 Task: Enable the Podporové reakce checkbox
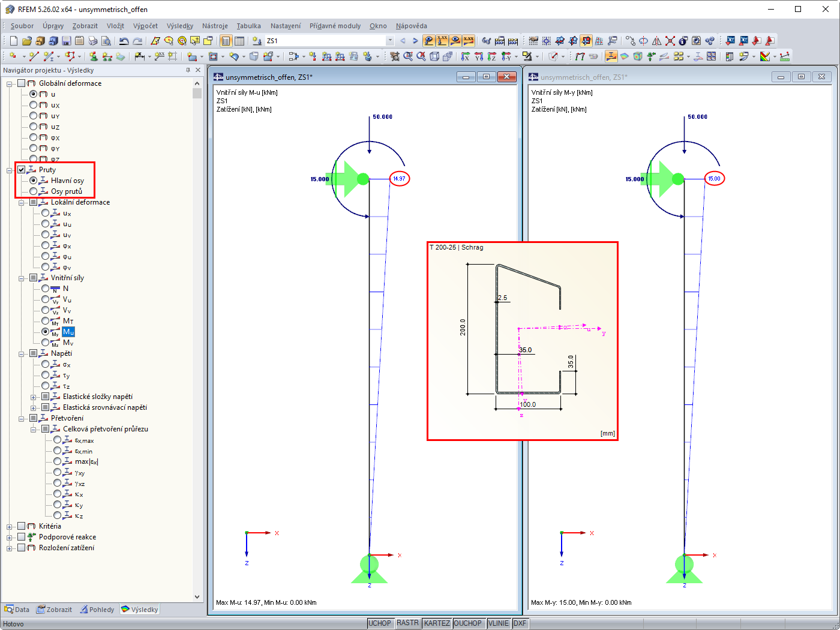tap(22, 537)
